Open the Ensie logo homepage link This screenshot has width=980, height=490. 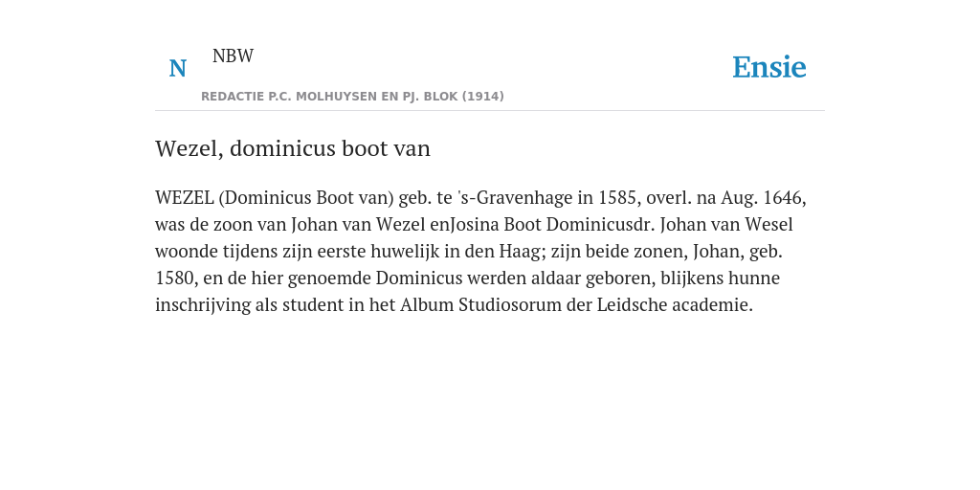pos(769,67)
